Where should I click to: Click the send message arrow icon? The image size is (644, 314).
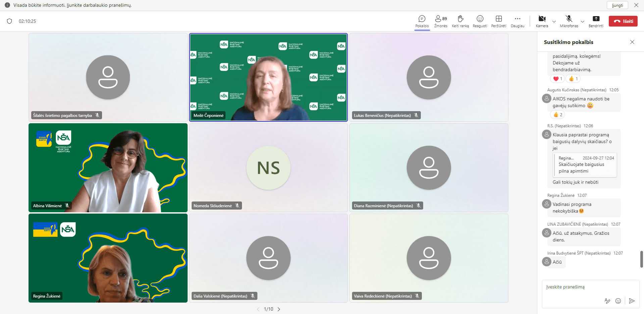coord(632,301)
